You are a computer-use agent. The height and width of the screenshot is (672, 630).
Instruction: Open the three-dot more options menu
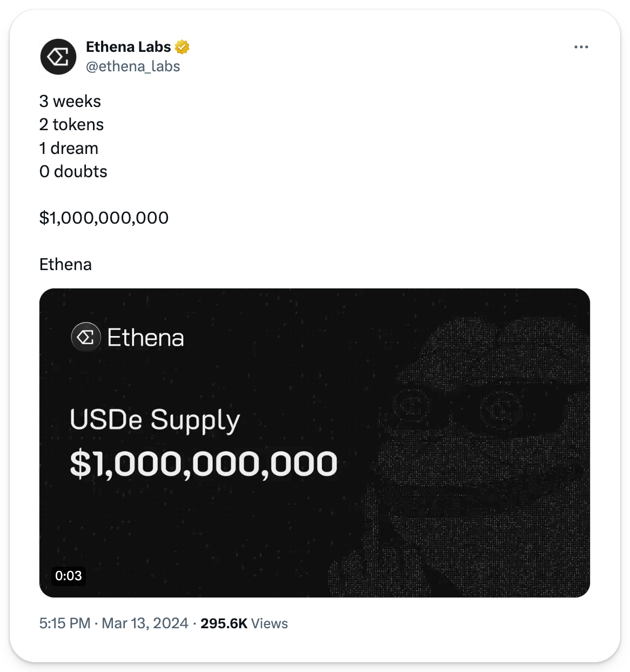(581, 48)
